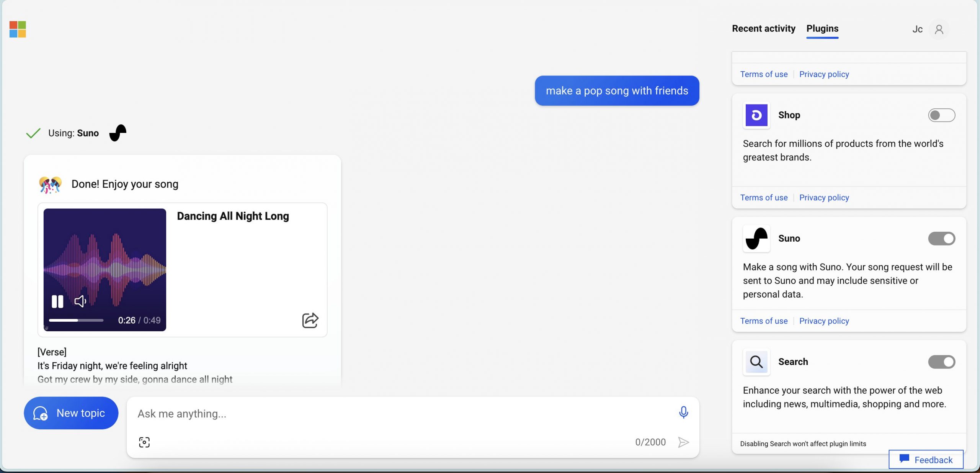Open the song waveform thumbnail

pos(105,270)
